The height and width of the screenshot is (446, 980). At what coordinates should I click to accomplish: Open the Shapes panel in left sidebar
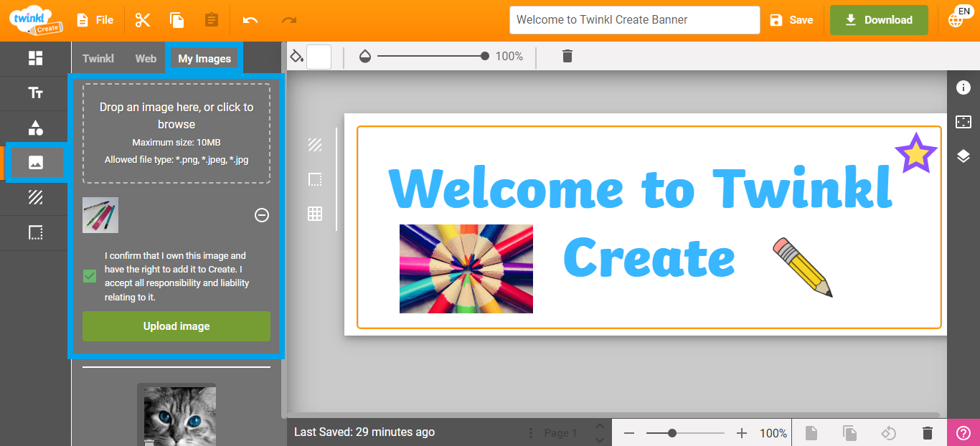tap(35, 128)
